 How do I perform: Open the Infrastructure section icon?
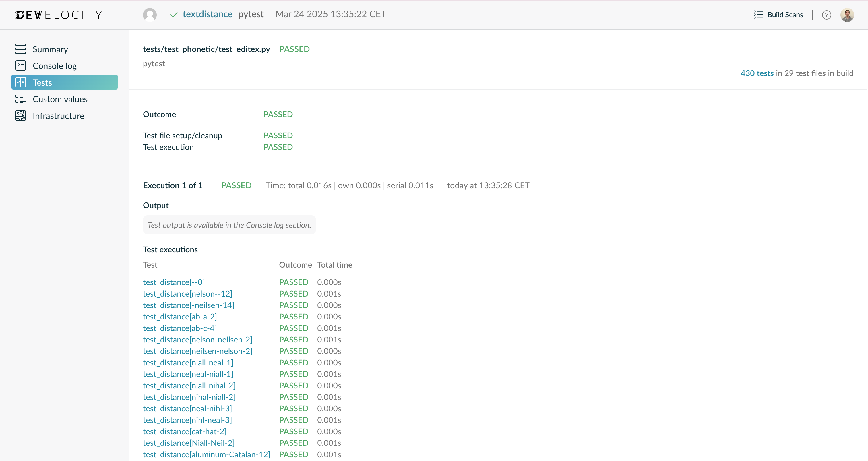[21, 116]
